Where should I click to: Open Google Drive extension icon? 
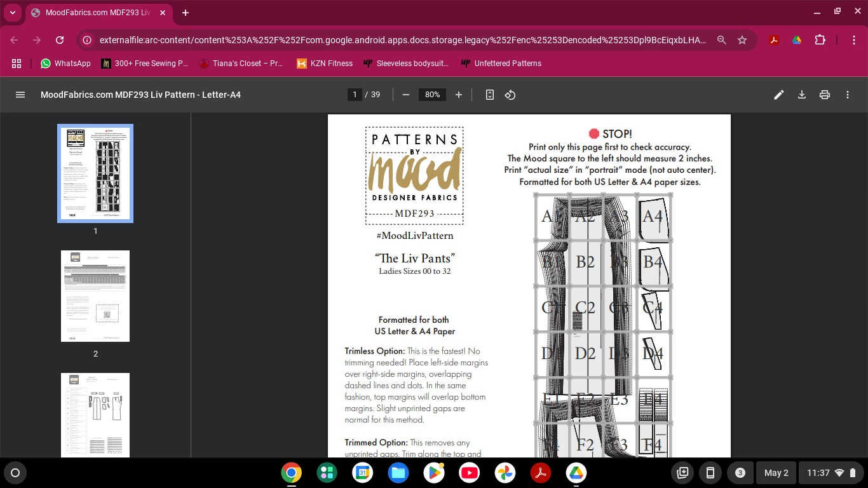point(797,40)
